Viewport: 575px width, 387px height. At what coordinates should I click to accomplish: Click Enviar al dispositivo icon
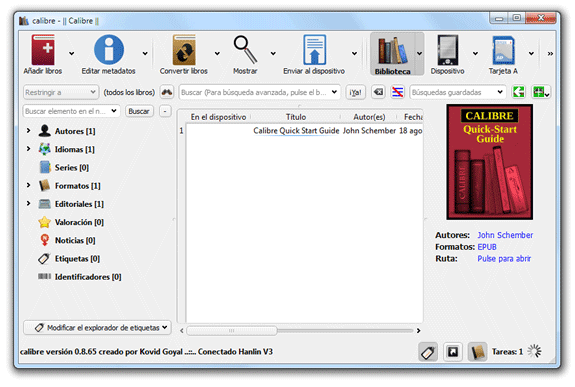314,50
